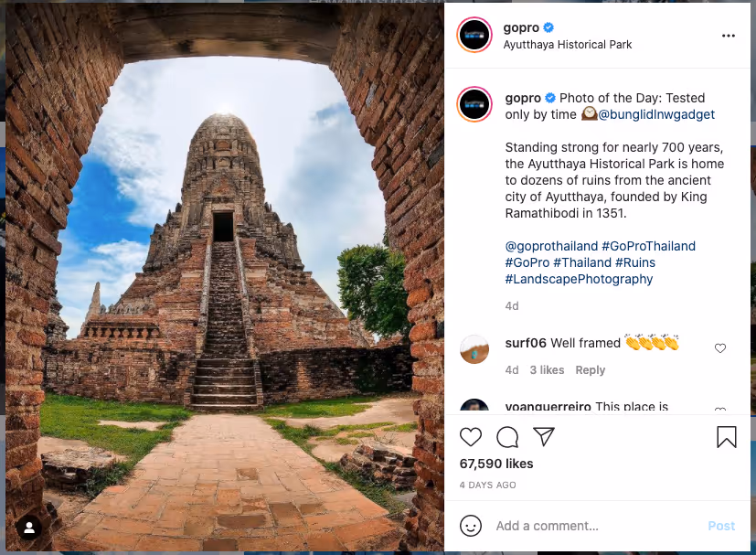Open the three-dot more options menu

[728, 36]
